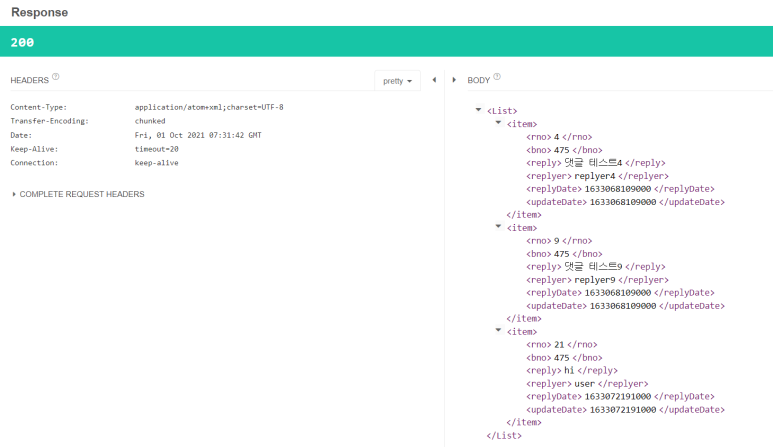Select the Content-Type header name
The height and width of the screenshot is (447, 773).
38,107
